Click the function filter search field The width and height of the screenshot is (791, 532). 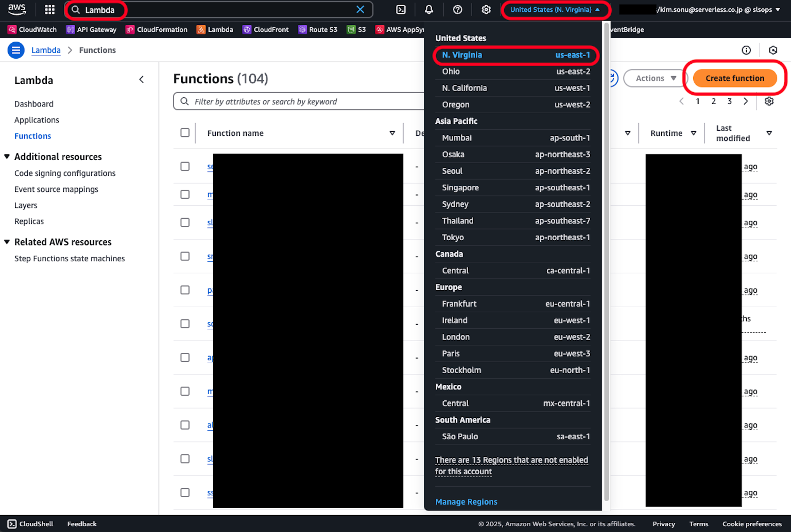[298, 101]
